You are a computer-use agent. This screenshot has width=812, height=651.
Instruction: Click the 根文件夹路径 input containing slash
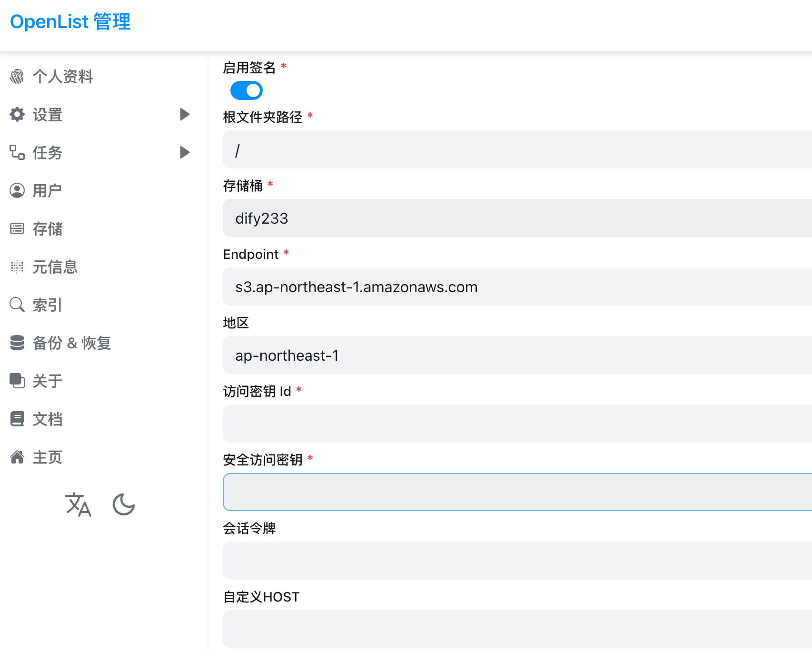(x=517, y=149)
